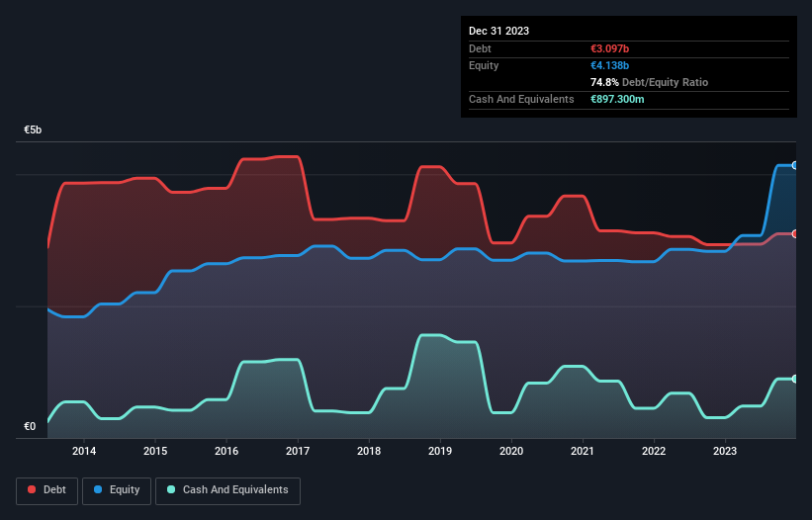Image resolution: width=812 pixels, height=520 pixels.
Task: Click the blue Equity legend dot
Action: (98, 489)
